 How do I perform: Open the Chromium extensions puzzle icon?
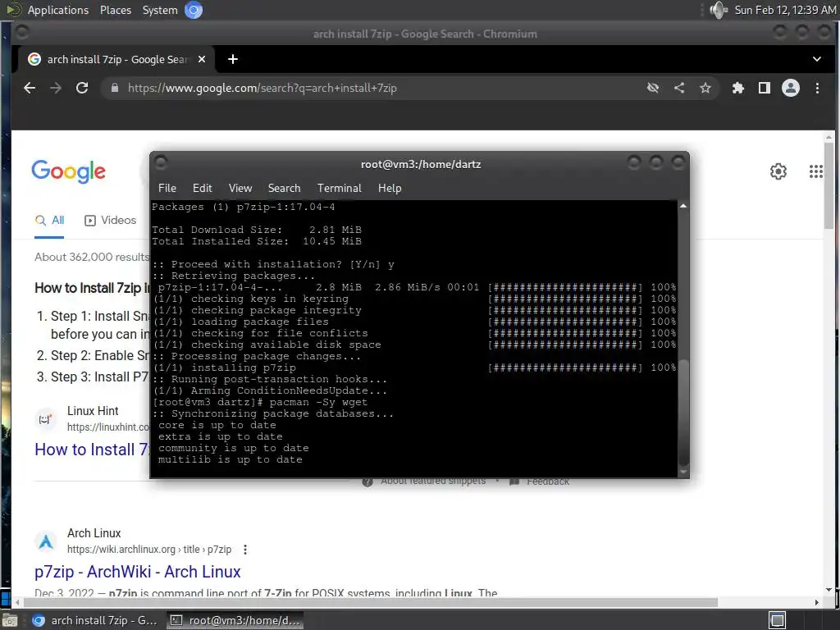pos(738,88)
